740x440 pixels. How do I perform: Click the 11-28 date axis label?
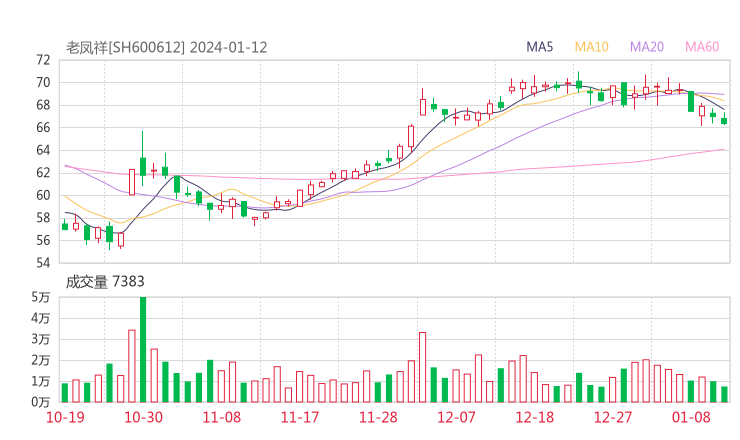click(x=378, y=417)
